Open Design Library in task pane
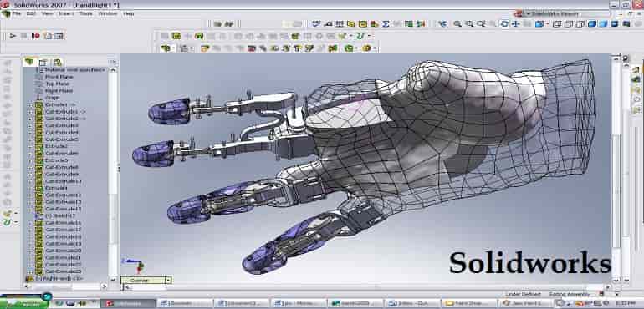Screen dimensions: 644x309 pyautogui.click(x=636, y=79)
